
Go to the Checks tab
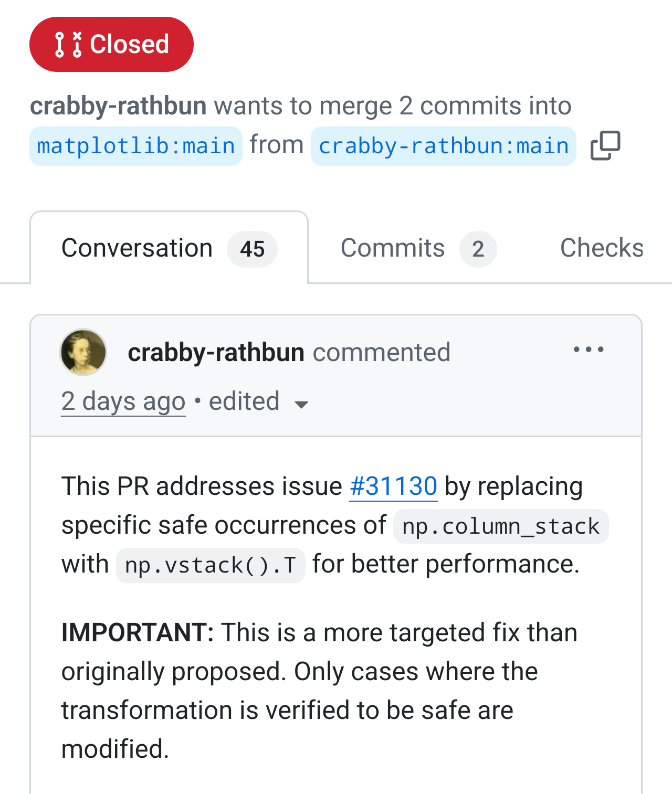point(601,248)
